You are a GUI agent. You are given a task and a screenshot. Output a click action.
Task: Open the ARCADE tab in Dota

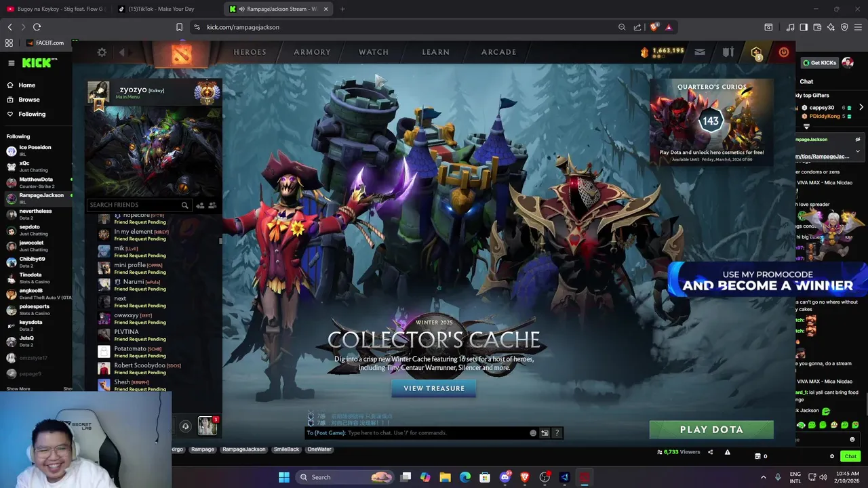pos(498,52)
